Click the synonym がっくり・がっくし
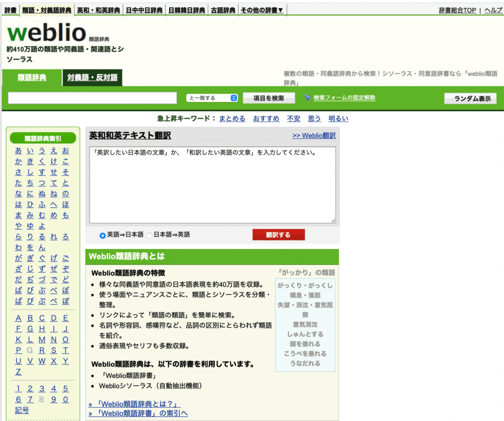504x421 pixels. click(305, 285)
